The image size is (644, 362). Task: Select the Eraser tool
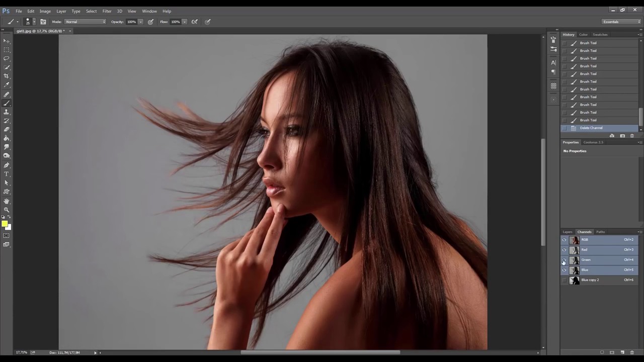click(x=7, y=129)
